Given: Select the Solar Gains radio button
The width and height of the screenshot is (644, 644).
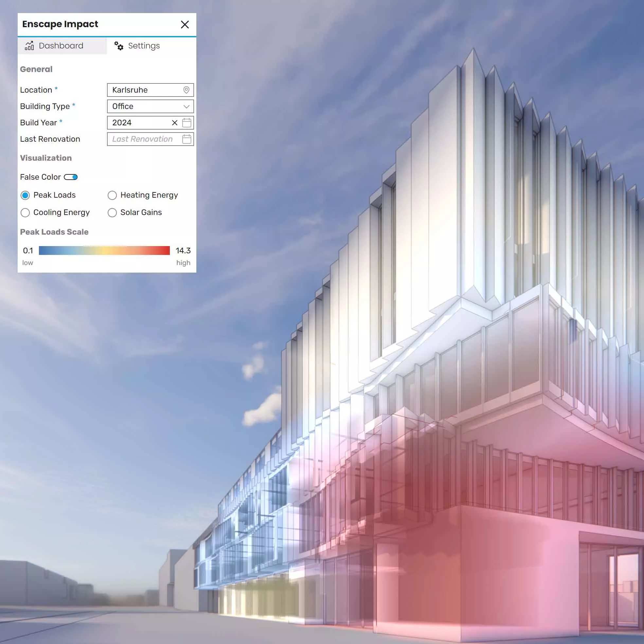Looking at the screenshot, I should tap(112, 213).
